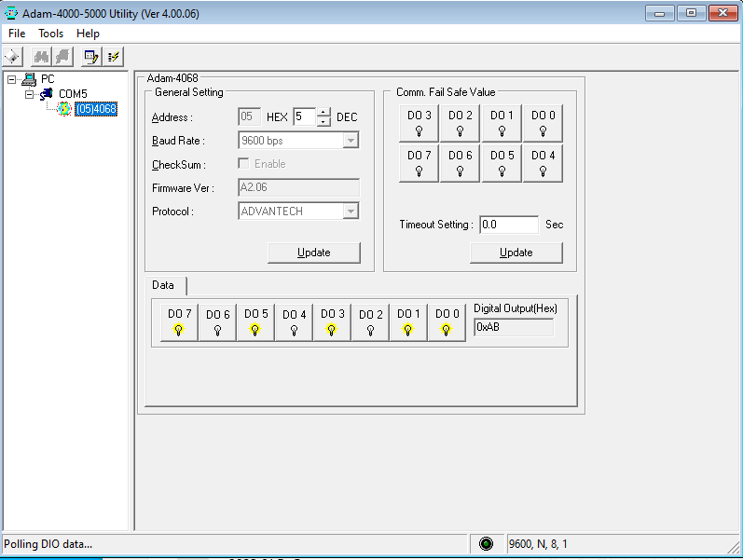Image resolution: width=743 pixels, height=560 pixels.
Task: Enable the CheckSum checkbox
Action: 243,163
